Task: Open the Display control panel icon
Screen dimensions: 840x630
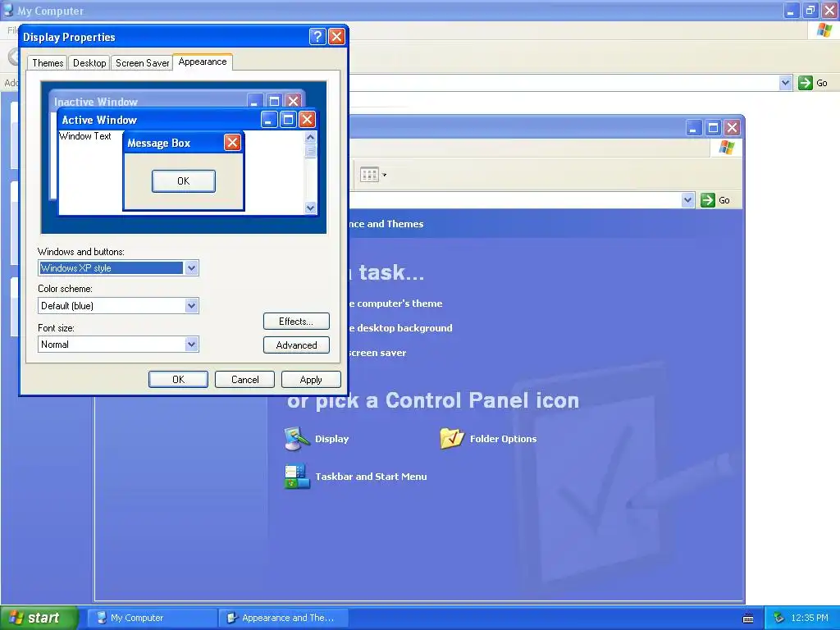Action: (317, 439)
